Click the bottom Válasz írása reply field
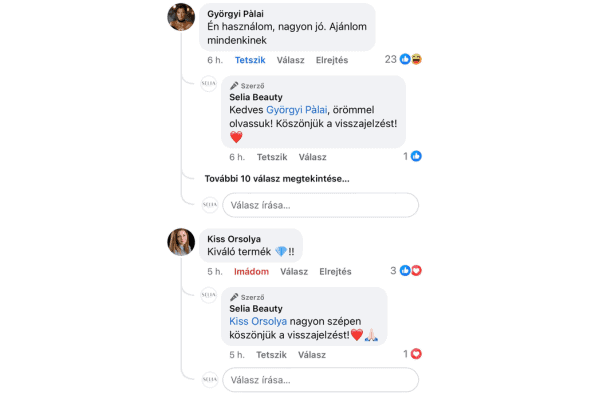Viewport: 600px width, 400px height. pyautogui.click(x=319, y=380)
